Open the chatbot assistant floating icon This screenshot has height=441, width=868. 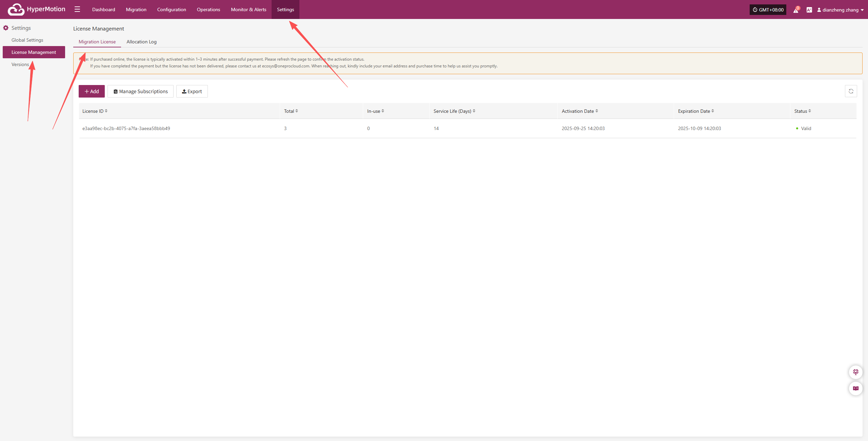point(855,372)
